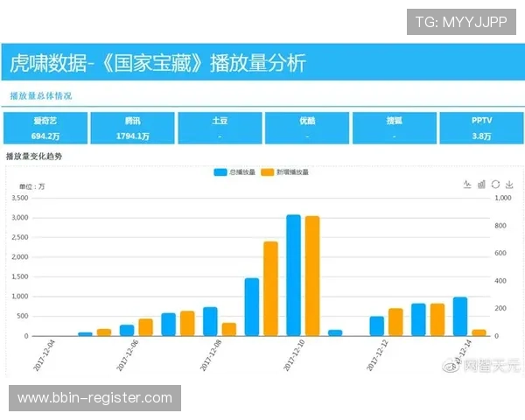Click the orange 新增播放量 legend swatch
This screenshot has height=420, width=525.
268,172
